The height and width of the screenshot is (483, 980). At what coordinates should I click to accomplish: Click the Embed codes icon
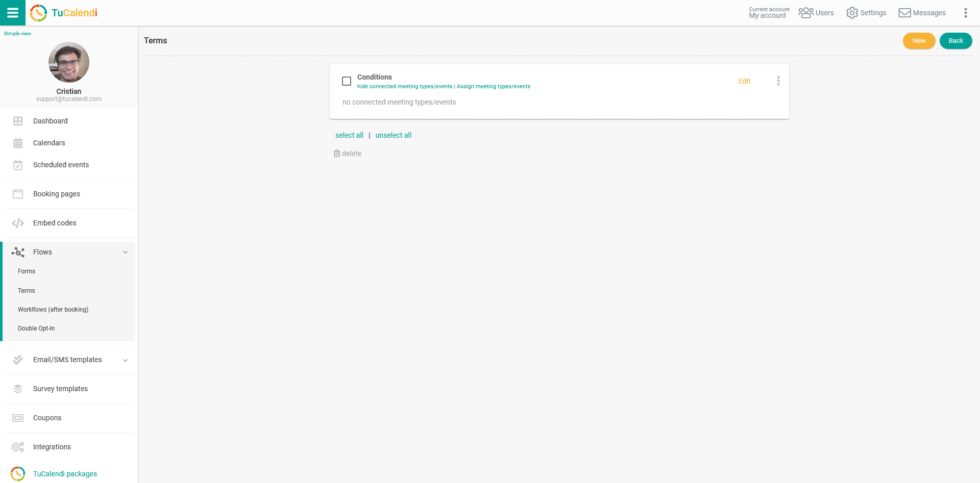[x=18, y=223]
